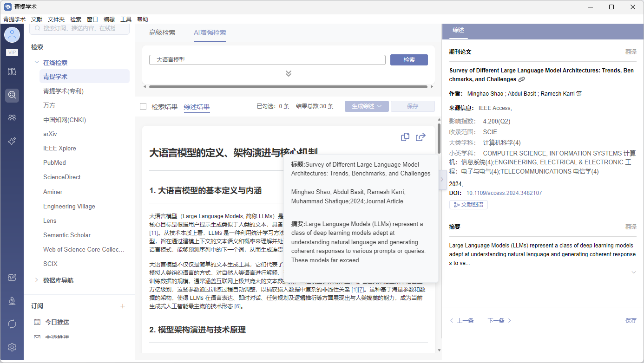Select the 综述 tab in right panel
Image resolution: width=644 pixels, height=363 pixels.
[x=458, y=30]
